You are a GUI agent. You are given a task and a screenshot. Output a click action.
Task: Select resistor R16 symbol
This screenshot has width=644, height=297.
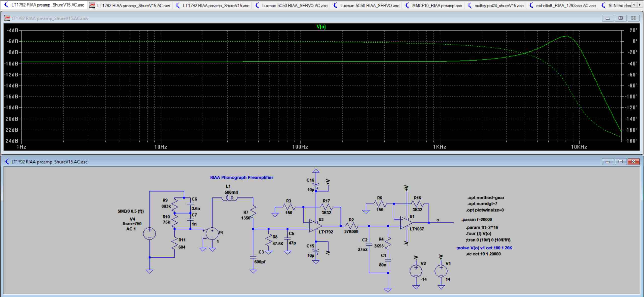click(418, 204)
